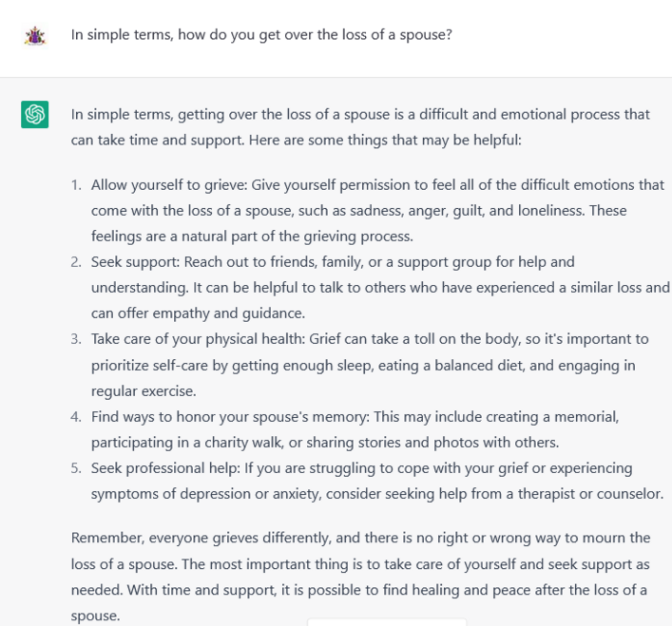
Task: Click the list number '3.' marker
Action: (x=76, y=339)
